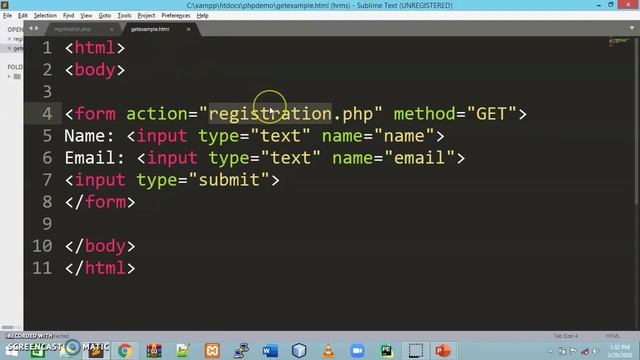This screenshot has width=640, height=360.
Task: Click the selected text registration
Action: pyautogui.click(x=270, y=114)
